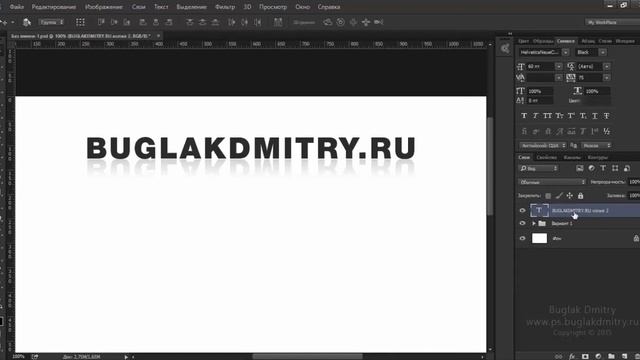Open the Файл menu
The width and height of the screenshot is (640, 360).
[16, 7]
